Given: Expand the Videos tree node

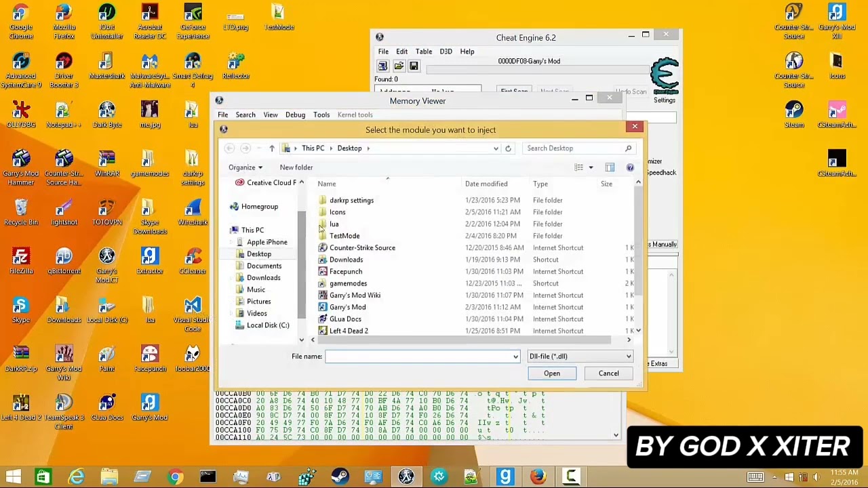Looking at the screenshot, I should click(x=231, y=313).
